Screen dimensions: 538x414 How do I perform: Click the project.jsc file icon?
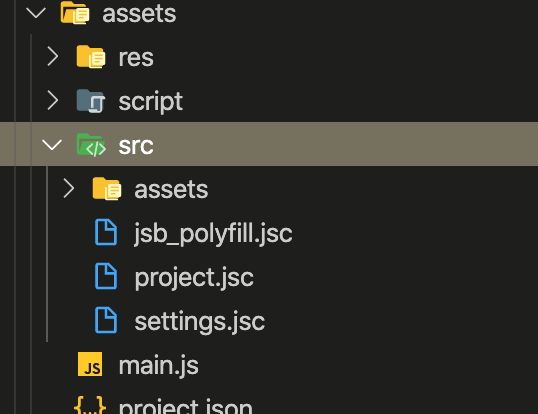[x=106, y=276]
